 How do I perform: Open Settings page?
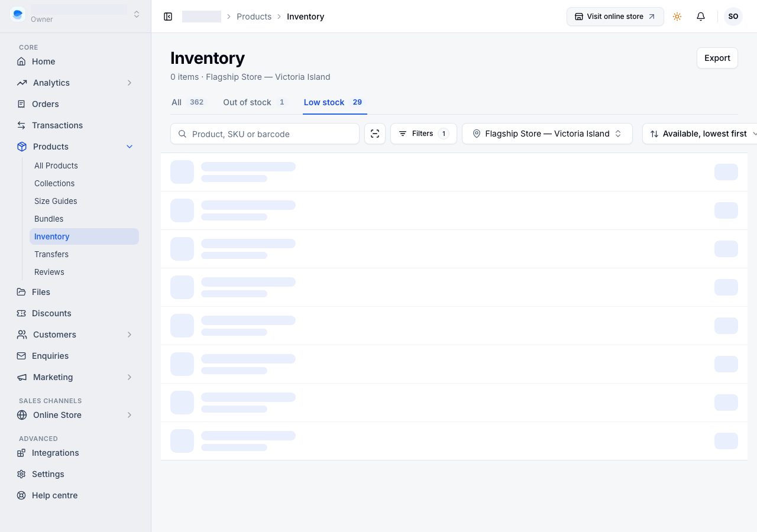click(75, 474)
